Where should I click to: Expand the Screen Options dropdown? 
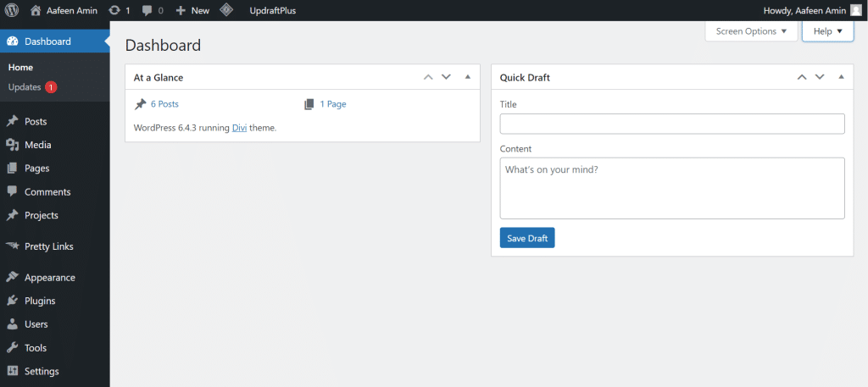(x=751, y=31)
